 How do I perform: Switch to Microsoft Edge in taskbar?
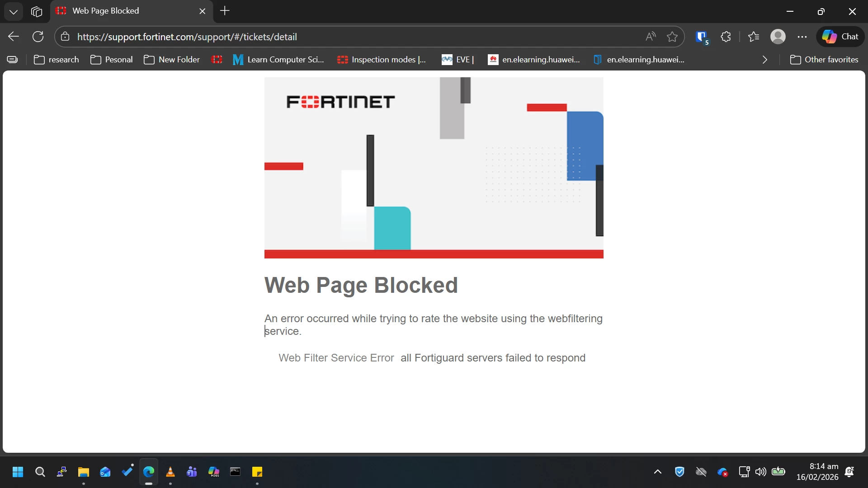[149, 472]
